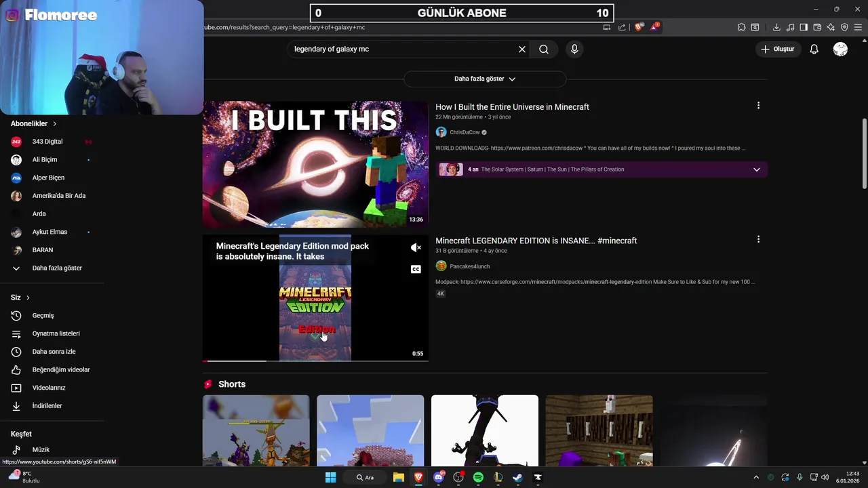Viewport: 868px width, 488px height.
Task: Open Oynatma listeleri playlists
Action: point(52,333)
